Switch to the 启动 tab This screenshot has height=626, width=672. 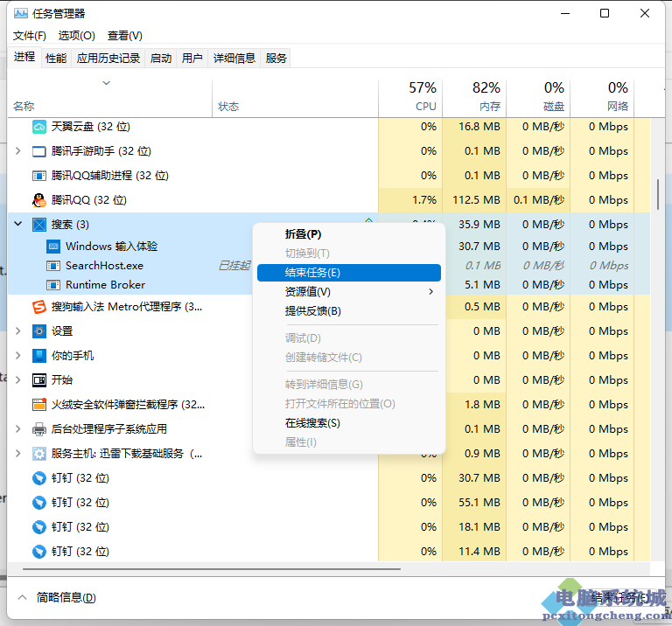tap(161, 58)
